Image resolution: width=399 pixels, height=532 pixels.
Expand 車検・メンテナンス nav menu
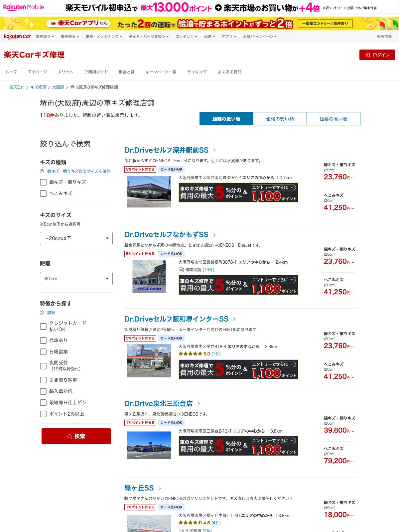pyautogui.click(x=104, y=37)
